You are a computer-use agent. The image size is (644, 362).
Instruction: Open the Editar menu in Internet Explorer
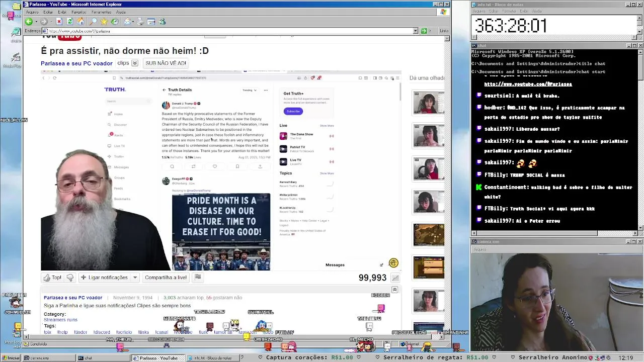point(48,12)
